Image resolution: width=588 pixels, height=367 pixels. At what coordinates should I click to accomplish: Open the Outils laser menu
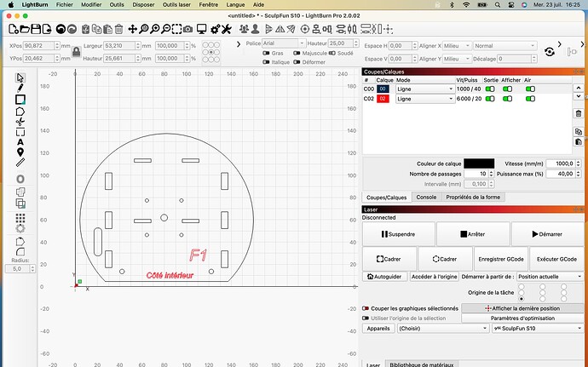click(176, 5)
